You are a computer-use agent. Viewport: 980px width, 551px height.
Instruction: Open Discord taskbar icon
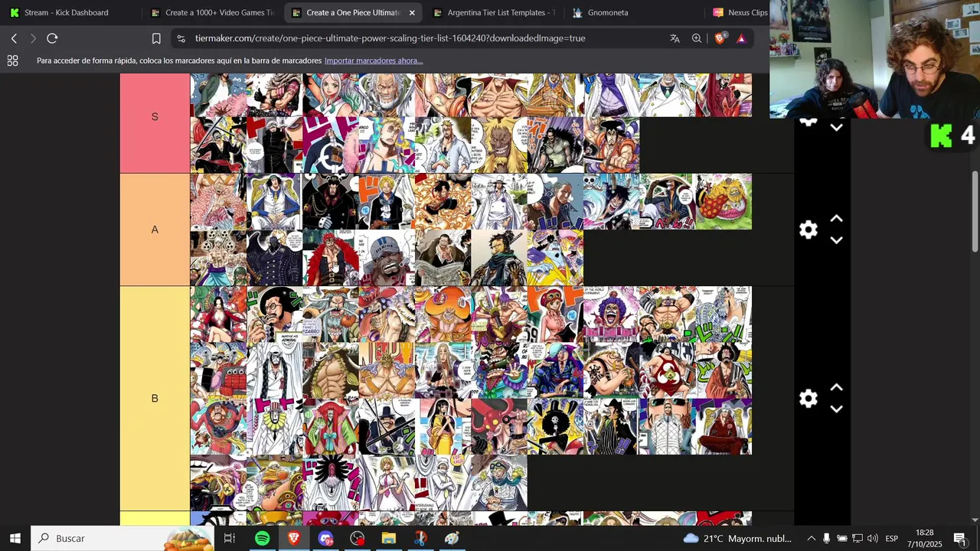click(x=325, y=538)
